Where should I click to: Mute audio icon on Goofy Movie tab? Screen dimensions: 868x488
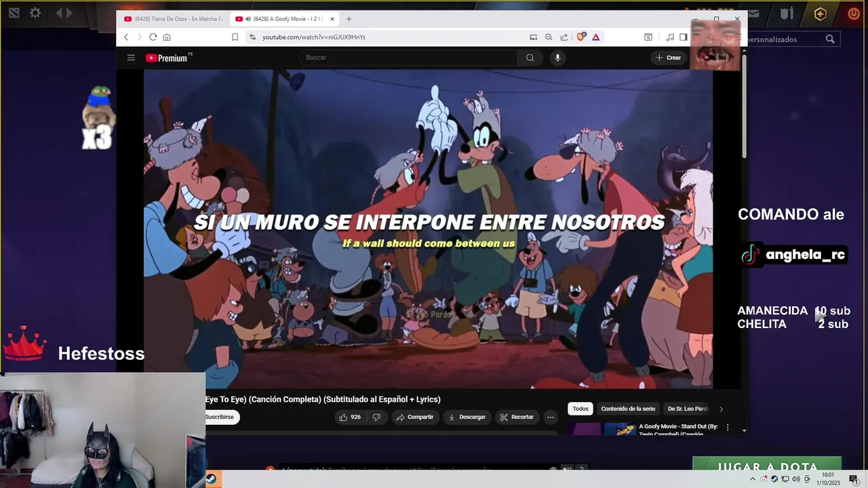pyautogui.click(x=248, y=19)
